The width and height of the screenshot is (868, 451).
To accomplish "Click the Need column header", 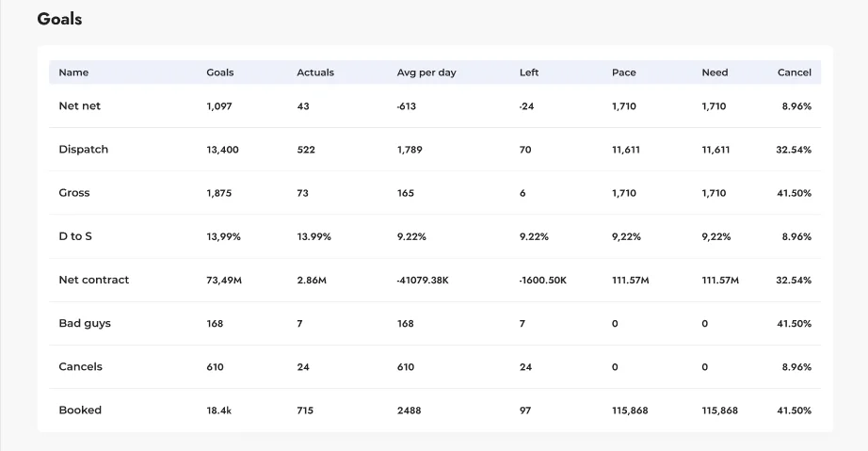I will point(715,72).
